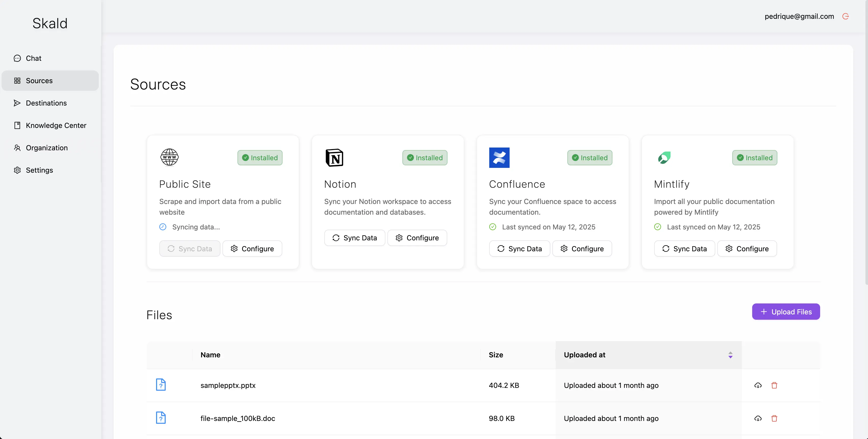Screen dimensions: 868x439
Task: Configure the Mintlify source
Action: tap(747, 248)
